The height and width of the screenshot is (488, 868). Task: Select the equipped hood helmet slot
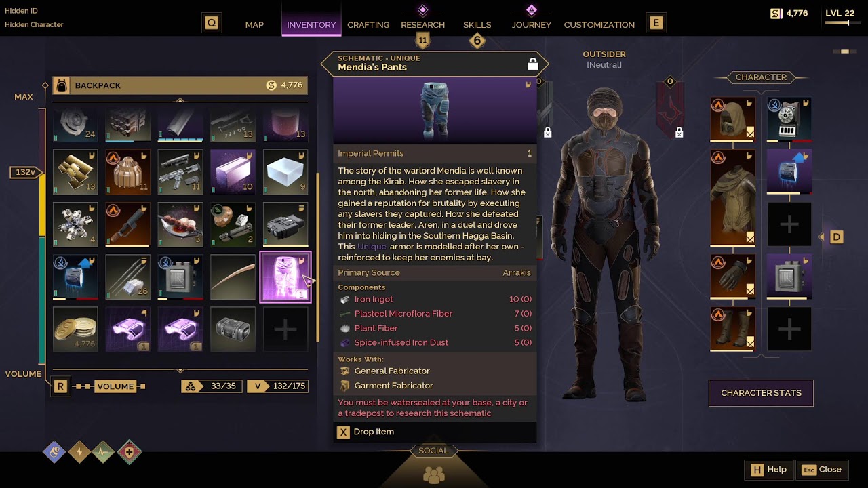732,119
